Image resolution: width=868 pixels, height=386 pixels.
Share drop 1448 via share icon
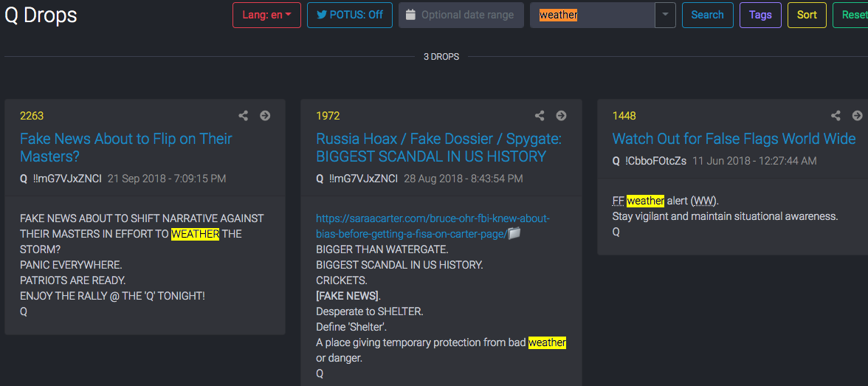point(836,115)
